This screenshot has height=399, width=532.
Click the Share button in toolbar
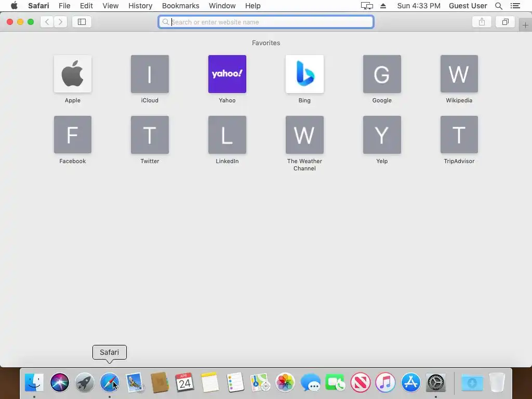[482, 22]
